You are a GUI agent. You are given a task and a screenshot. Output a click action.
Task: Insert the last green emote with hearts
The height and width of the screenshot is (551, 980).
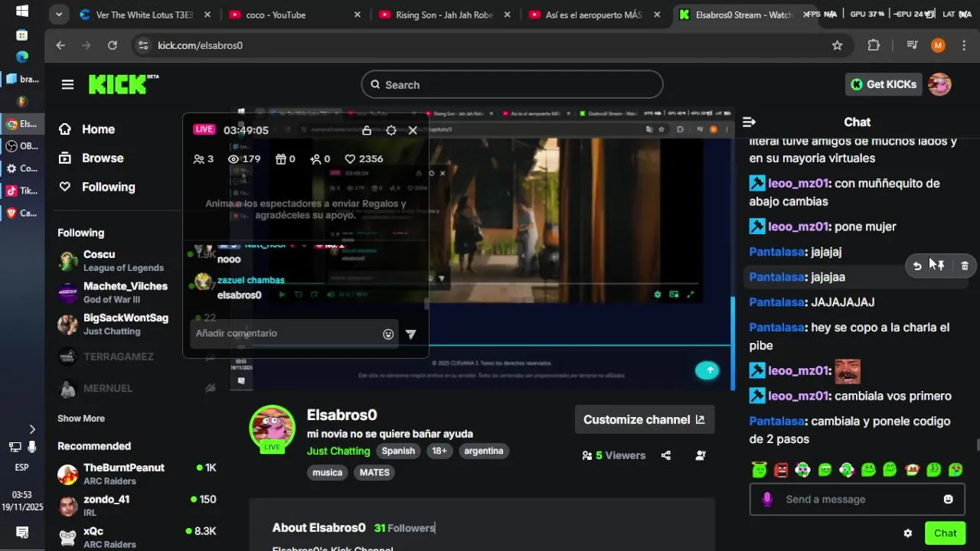click(955, 470)
